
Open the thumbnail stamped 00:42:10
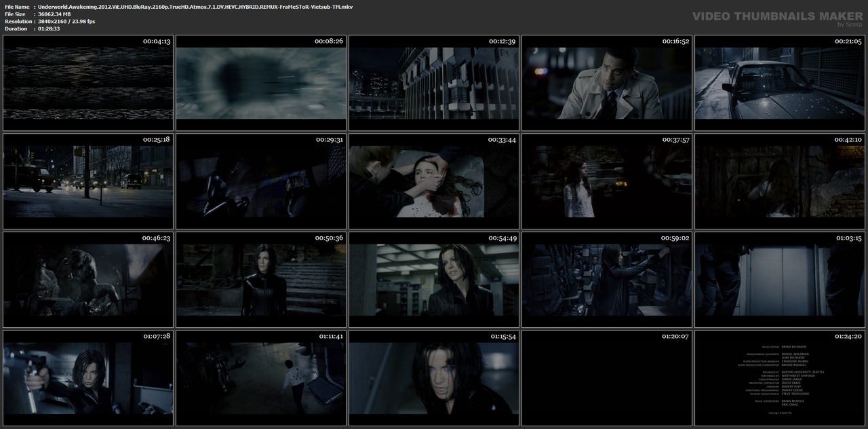[779, 181]
